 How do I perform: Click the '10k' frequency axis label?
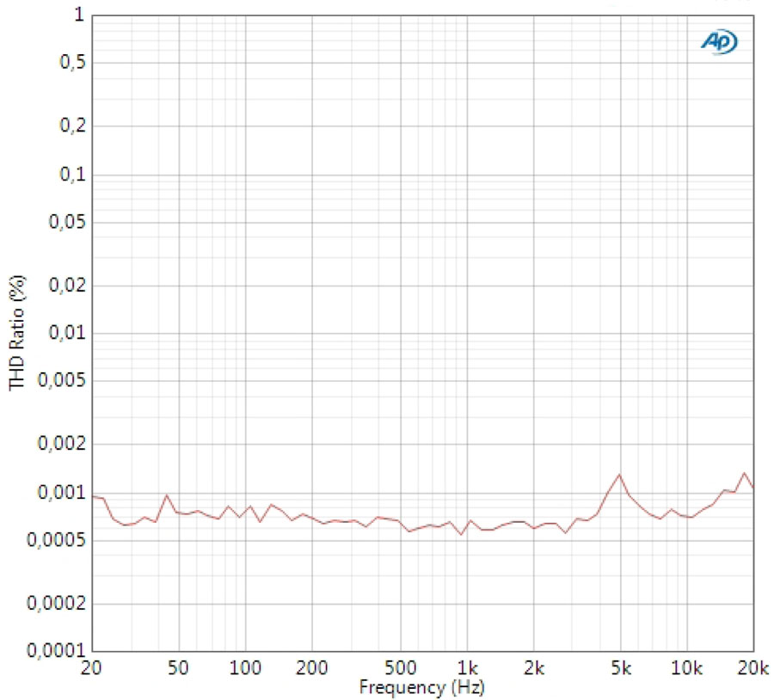click(x=686, y=668)
